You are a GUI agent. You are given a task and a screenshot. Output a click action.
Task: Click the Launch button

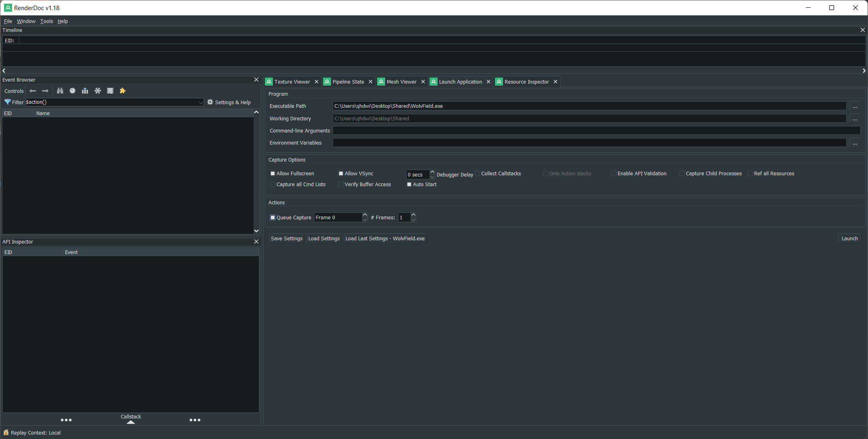tap(849, 238)
